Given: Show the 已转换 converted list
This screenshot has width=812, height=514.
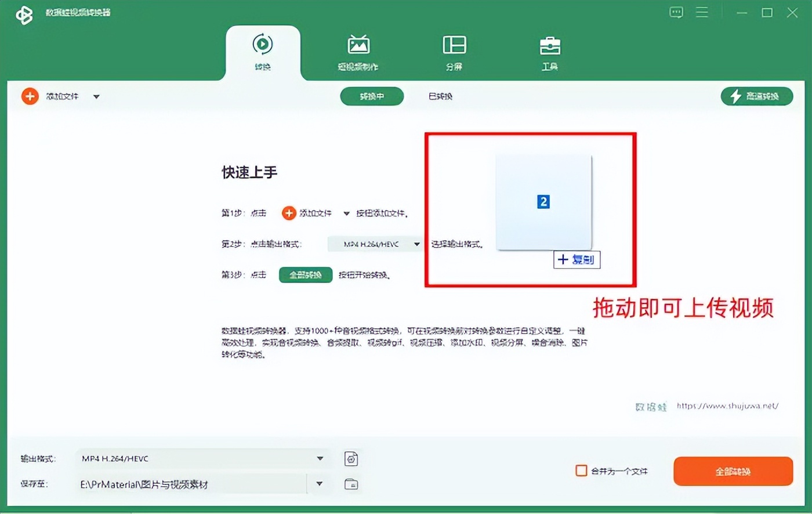Looking at the screenshot, I should click(x=440, y=96).
